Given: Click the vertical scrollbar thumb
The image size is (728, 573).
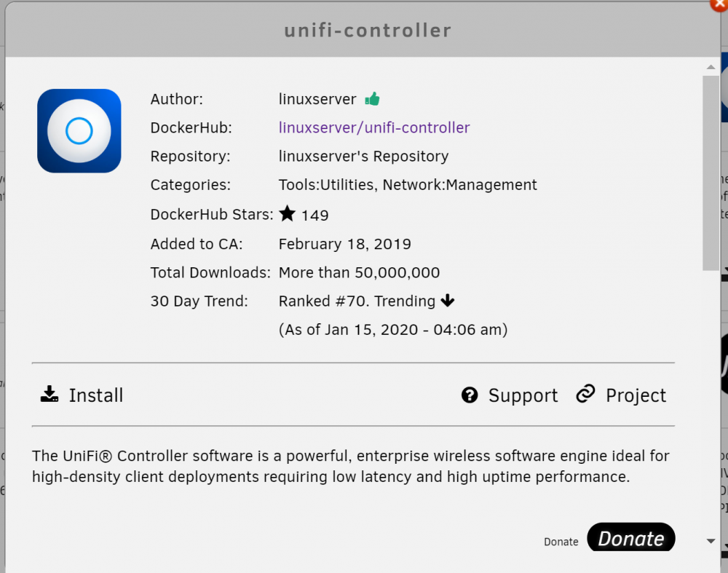Looking at the screenshot, I should (711, 173).
